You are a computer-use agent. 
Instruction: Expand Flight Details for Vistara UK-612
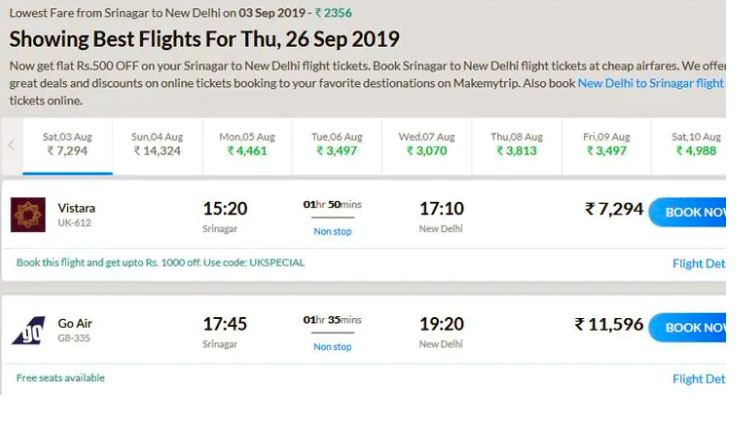coord(699,264)
